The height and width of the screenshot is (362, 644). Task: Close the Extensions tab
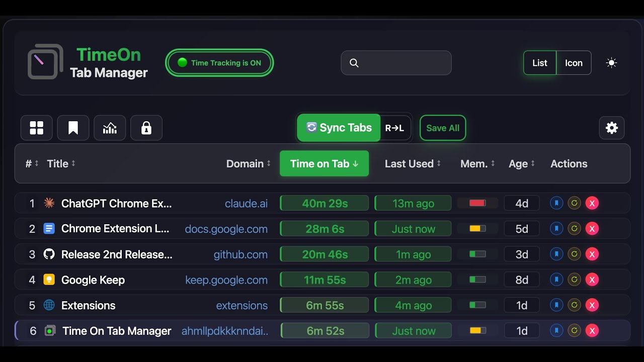pos(592,305)
